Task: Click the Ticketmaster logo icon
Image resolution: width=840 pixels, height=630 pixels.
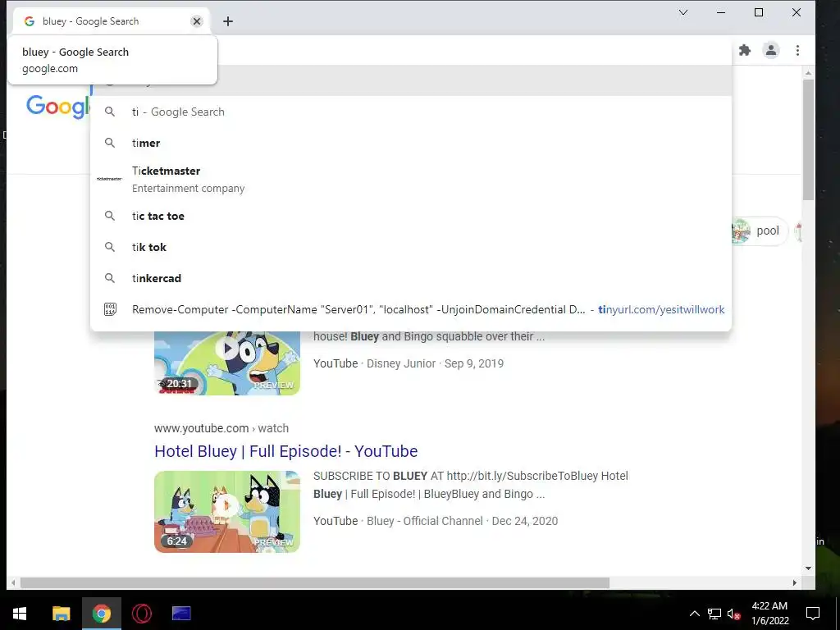Action: (109, 179)
